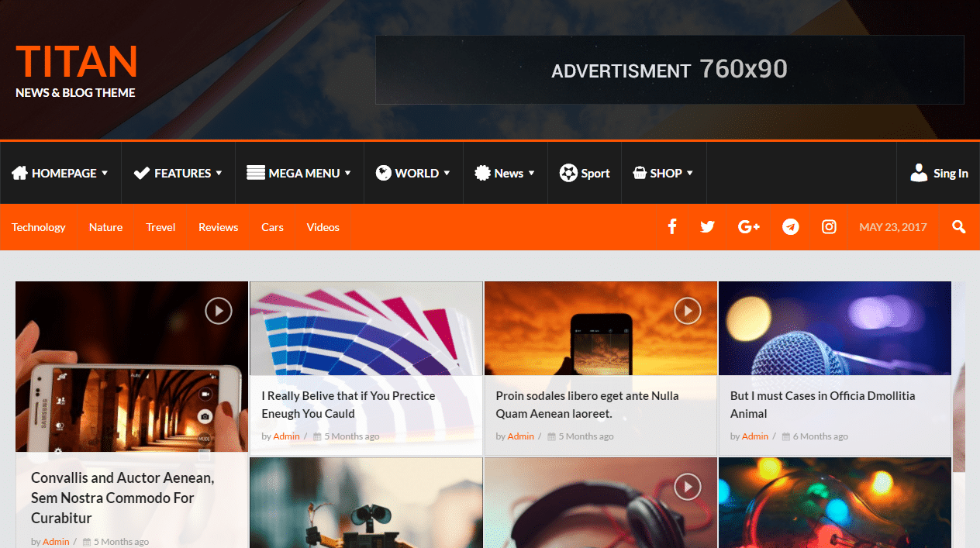Read But I must Cases in Officia article
The width and height of the screenshot is (980, 548).
coord(823,405)
